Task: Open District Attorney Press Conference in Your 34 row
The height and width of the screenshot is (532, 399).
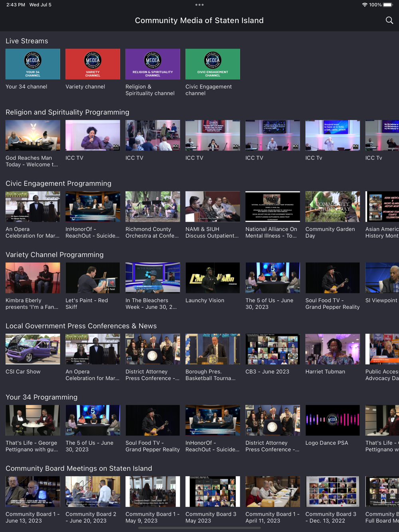Action: (273, 420)
